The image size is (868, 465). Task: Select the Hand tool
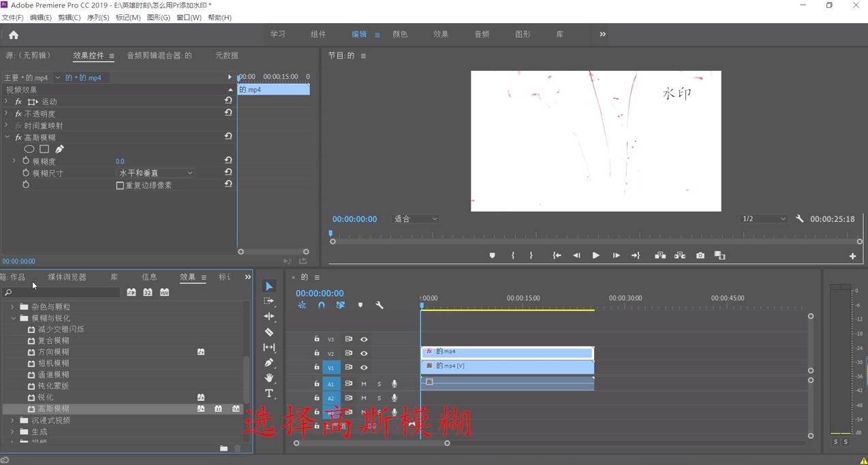(x=269, y=378)
